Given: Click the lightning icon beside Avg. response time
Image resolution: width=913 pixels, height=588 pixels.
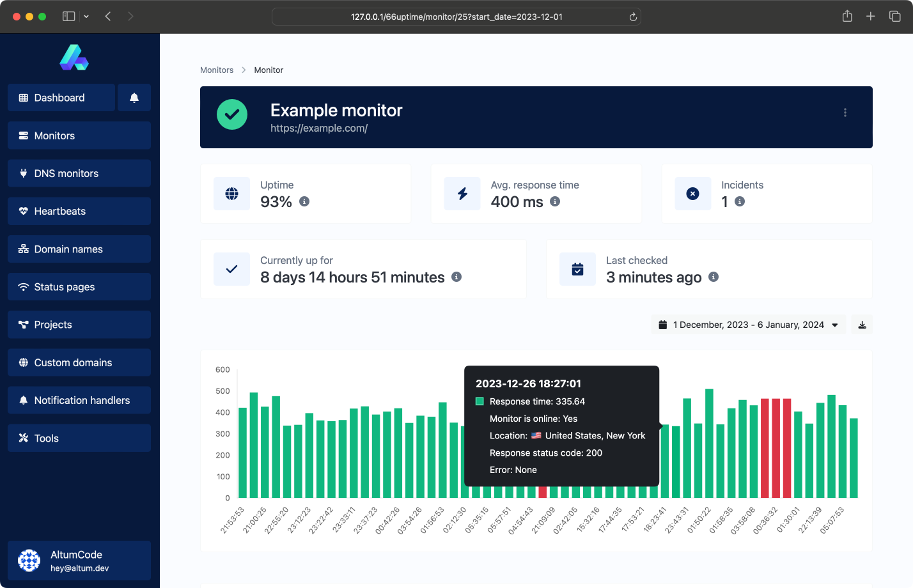Looking at the screenshot, I should 462,193.
